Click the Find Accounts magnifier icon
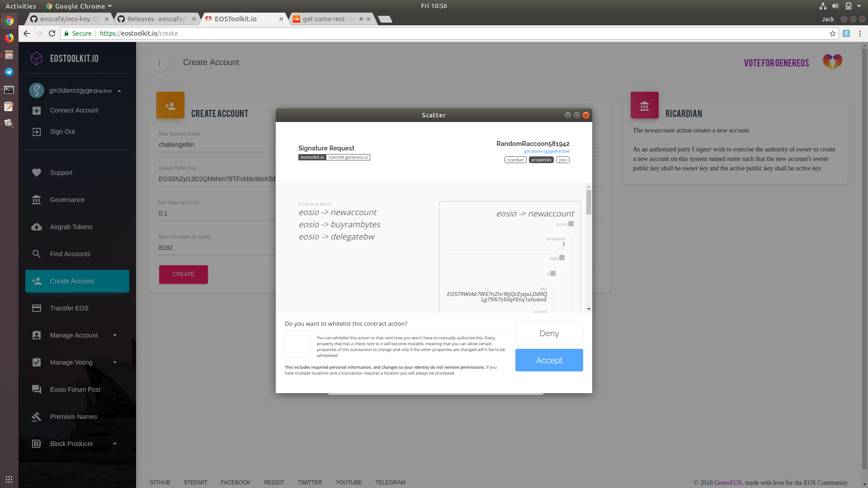Image resolution: width=868 pixels, height=488 pixels. [x=37, y=254]
